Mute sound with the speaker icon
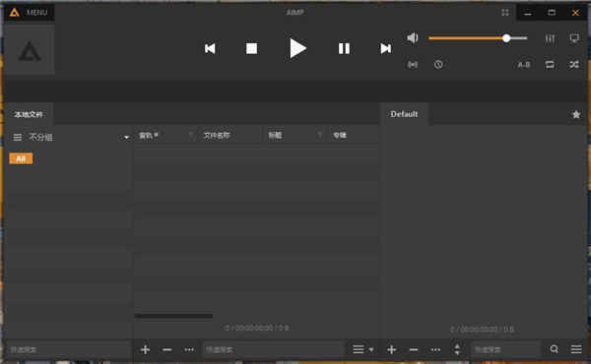591x364 pixels. [x=413, y=37]
